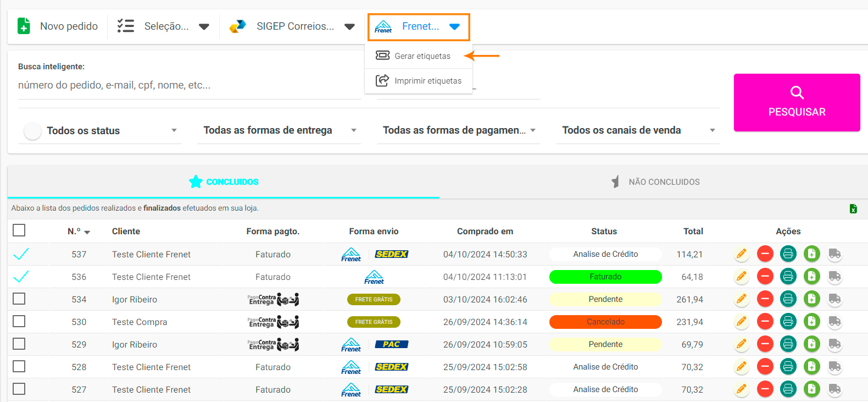Edit order 536 with pencil icon
This screenshot has width=868, height=402.
(742, 276)
